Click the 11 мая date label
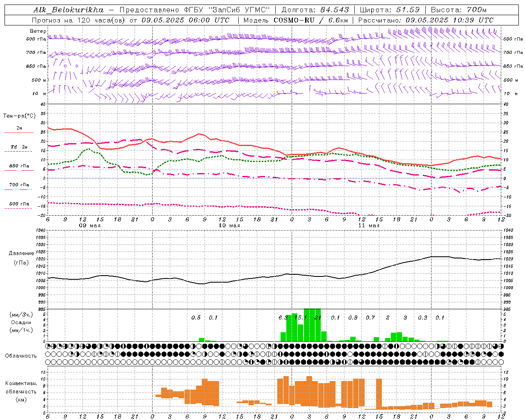This screenshot has width=525, height=420. (x=369, y=226)
